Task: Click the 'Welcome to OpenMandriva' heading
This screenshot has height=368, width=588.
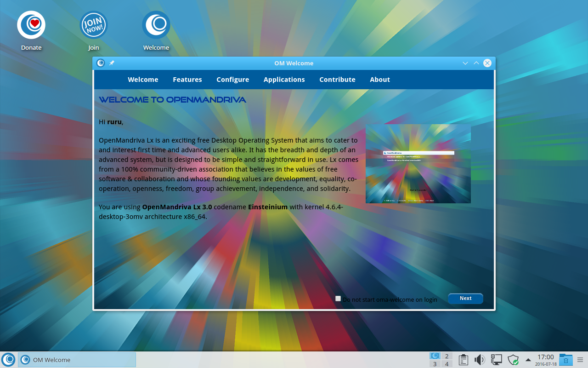Action: [x=173, y=99]
